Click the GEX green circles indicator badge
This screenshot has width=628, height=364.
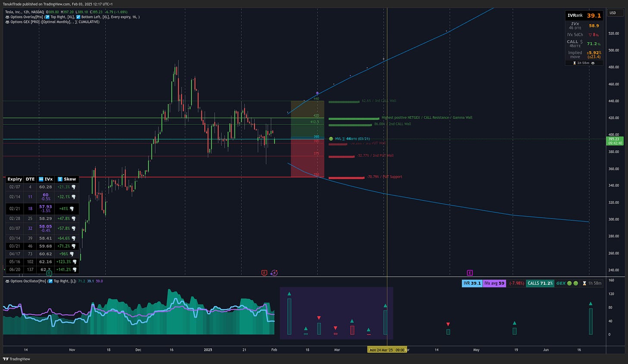coord(567,283)
